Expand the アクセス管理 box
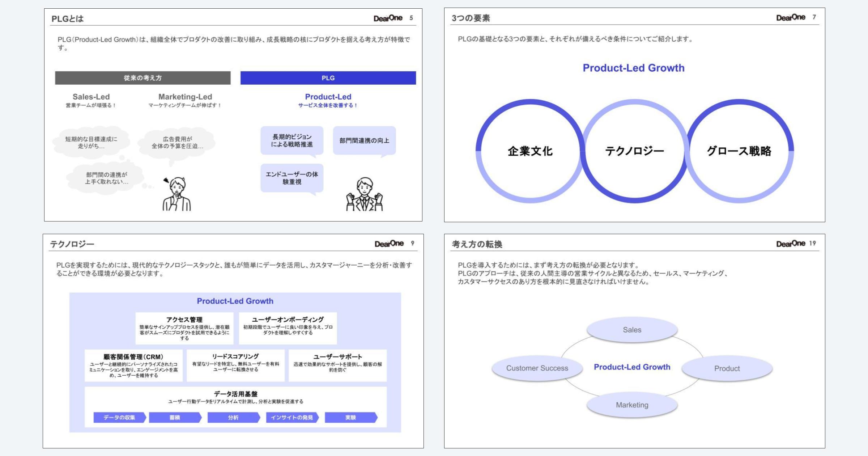The height and width of the screenshot is (456, 868). click(x=184, y=329)
